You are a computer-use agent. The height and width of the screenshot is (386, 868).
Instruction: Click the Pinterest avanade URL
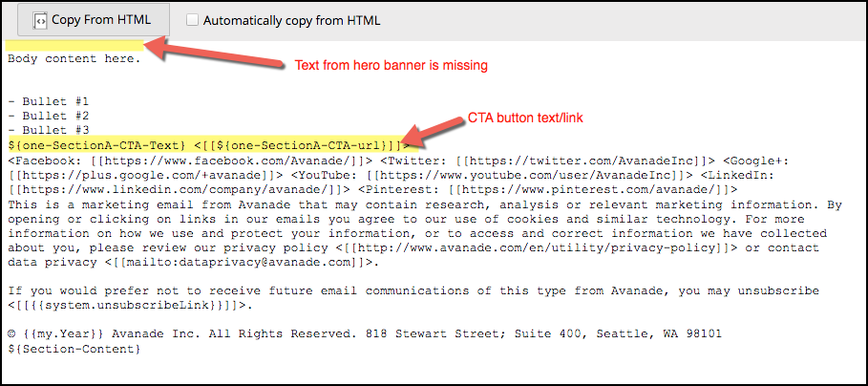click(x=587, y=189)
